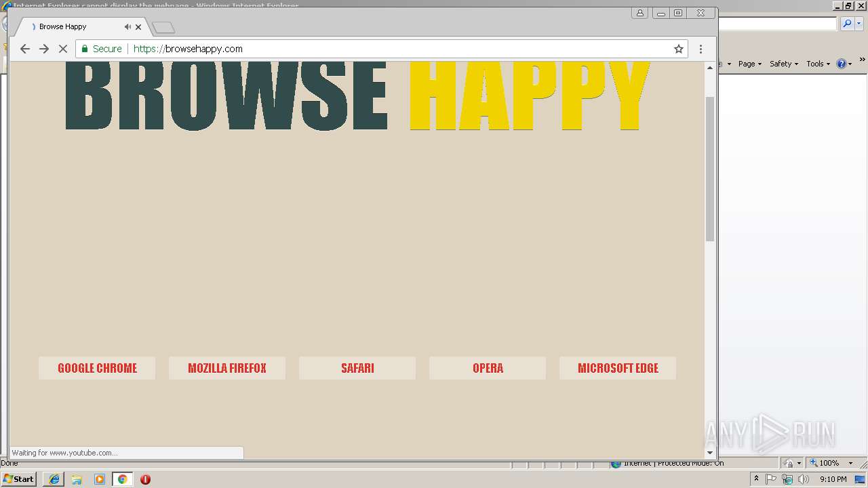Close the Browse Happy tab
This screenshot has width=868, height=488.
138,27
